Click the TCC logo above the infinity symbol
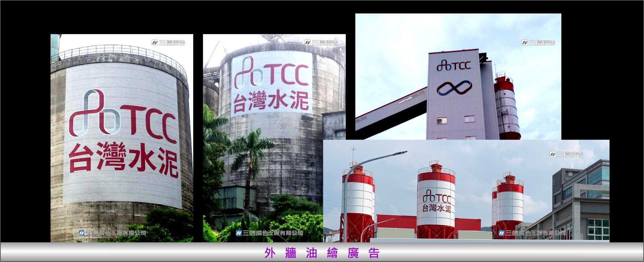 click(x=453, y=65)
